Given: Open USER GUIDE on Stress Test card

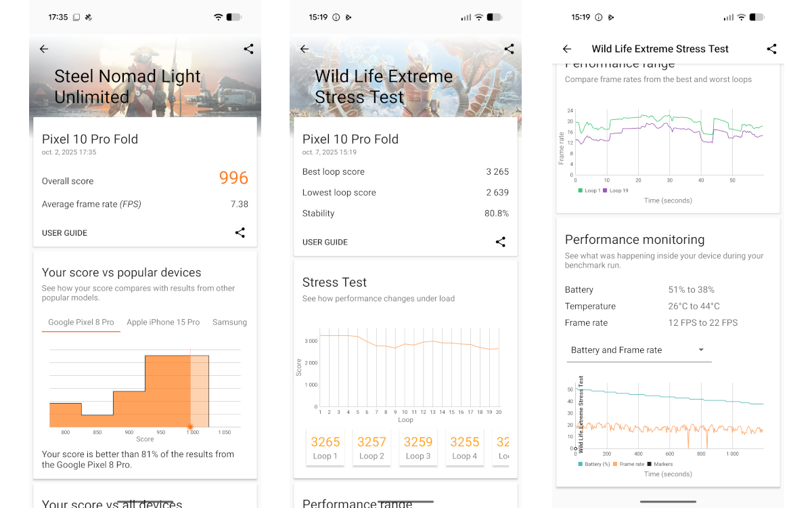Looking at the screenshot, I should point(325,242).
